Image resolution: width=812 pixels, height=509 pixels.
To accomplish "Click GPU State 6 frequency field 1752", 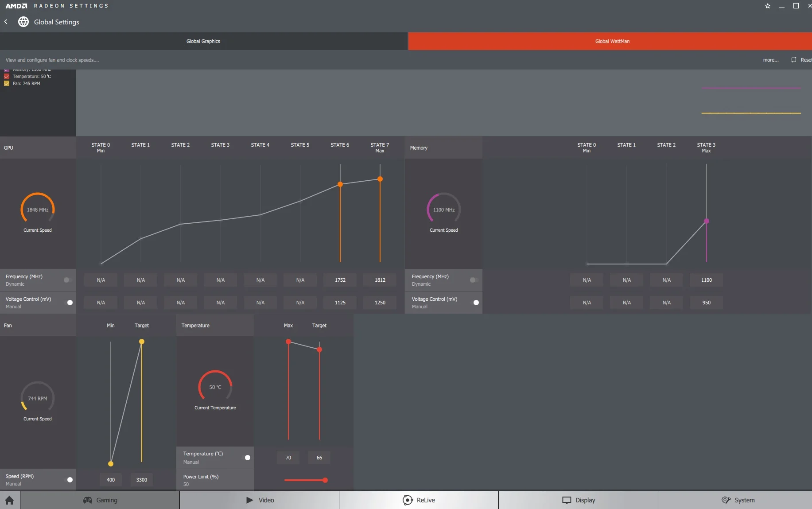I will point(340,280).
